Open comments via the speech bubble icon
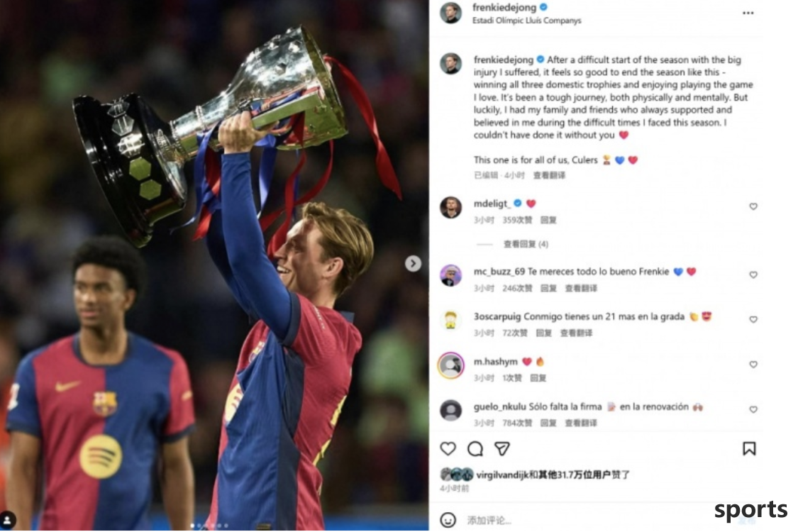Viewport: 798px width, 532px height. pyautogui.click(x=475, y=448)
